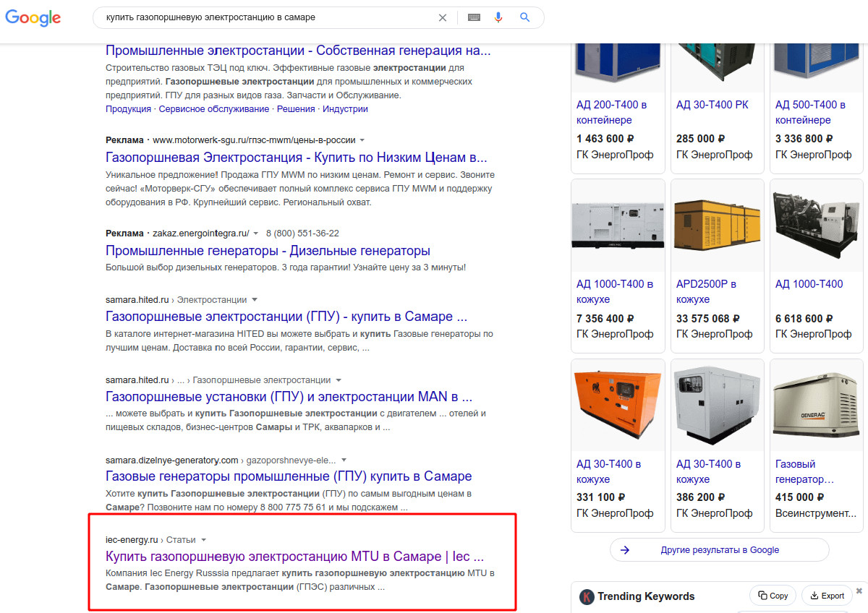Open Газовые генераторы промышленные (ГПУ) result
This screenshot has height=613, width=868.
(289, 477)
